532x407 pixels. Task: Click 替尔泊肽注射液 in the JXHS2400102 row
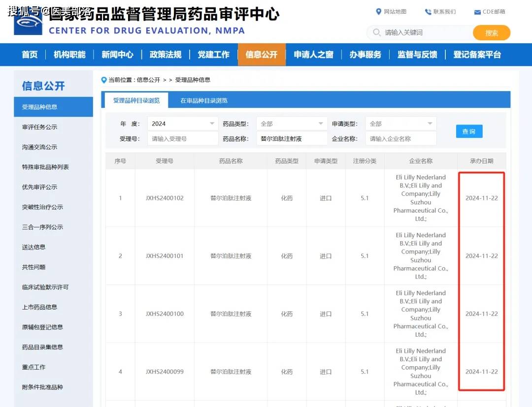[x=231, y=198]
